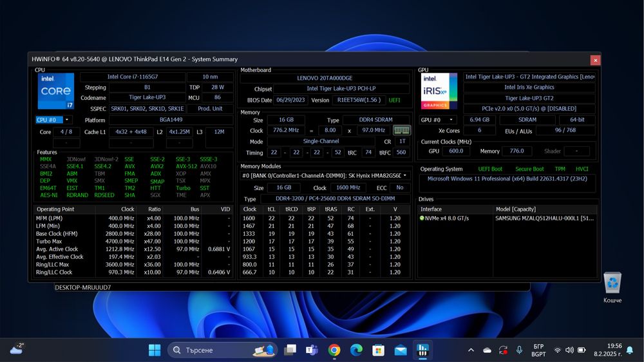Click the Intel Core i7-1165G7 CPU name field
This screenshot has width=644, height=362.
click(x=133, y=77)
